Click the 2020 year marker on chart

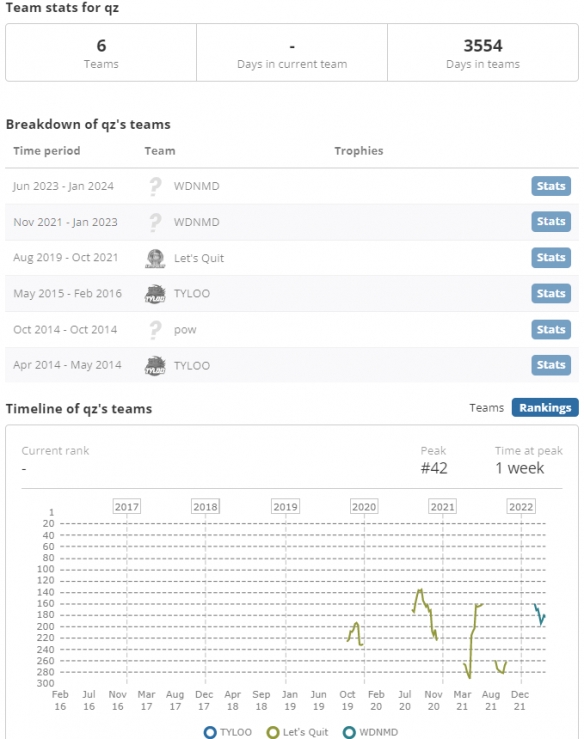tap(364, 507)
